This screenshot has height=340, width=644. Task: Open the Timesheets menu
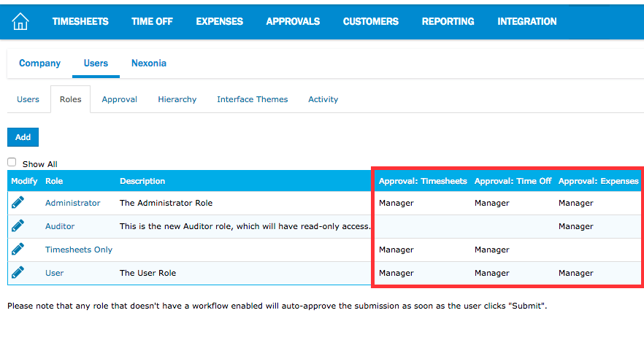click(80, 21)
